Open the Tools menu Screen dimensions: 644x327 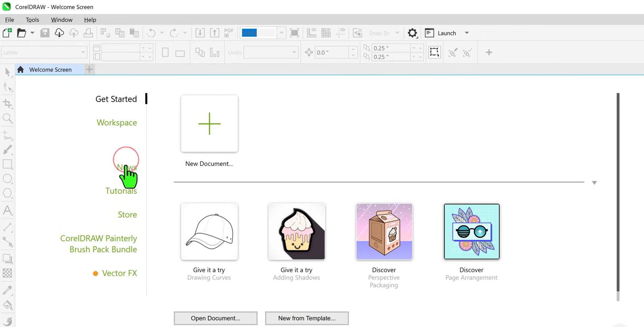pyautogui.click(x=32, y=20)
